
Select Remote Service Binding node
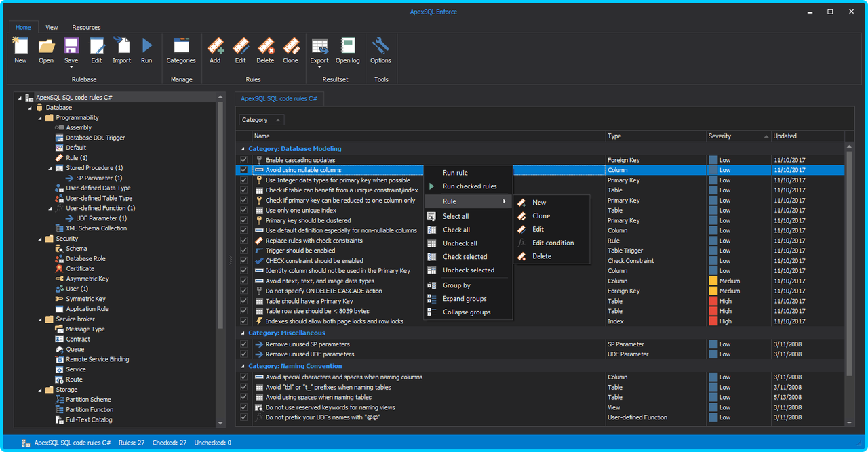click(x=98, y=359)
